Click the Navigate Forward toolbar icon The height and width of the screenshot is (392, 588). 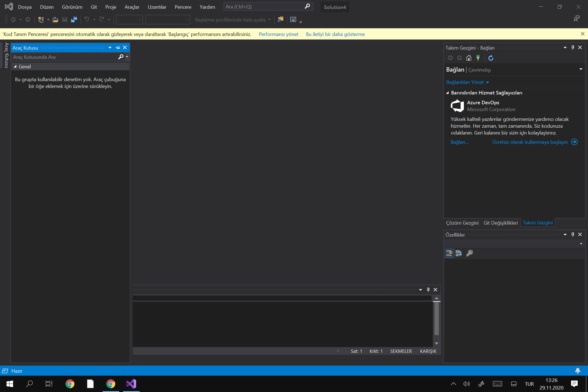click(28, 20)
